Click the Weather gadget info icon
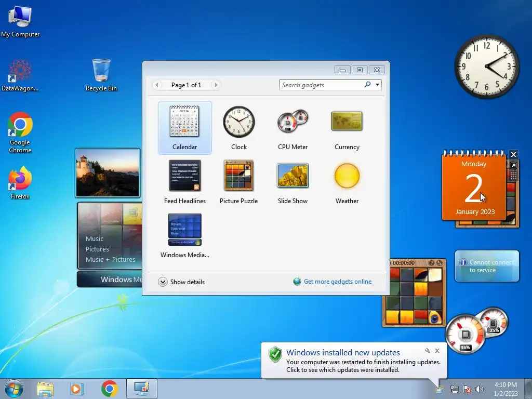Viewport: 532px width, 399px height. click(463, 262)
